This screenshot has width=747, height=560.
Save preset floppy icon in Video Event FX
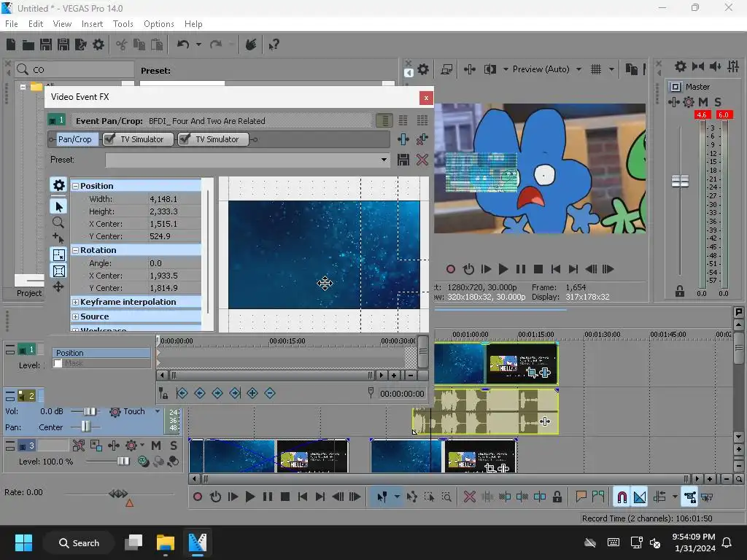pos(403,160)
